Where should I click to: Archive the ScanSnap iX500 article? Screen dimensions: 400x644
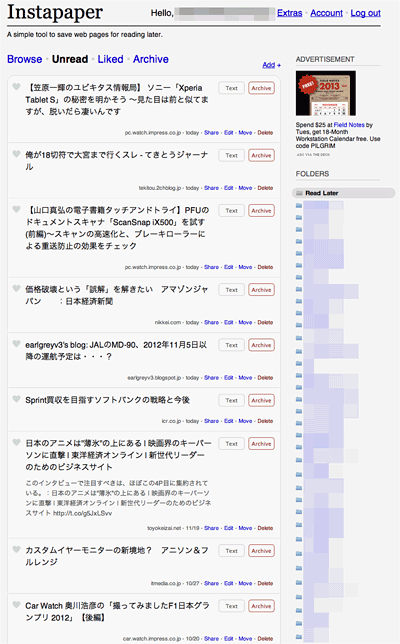261,211
